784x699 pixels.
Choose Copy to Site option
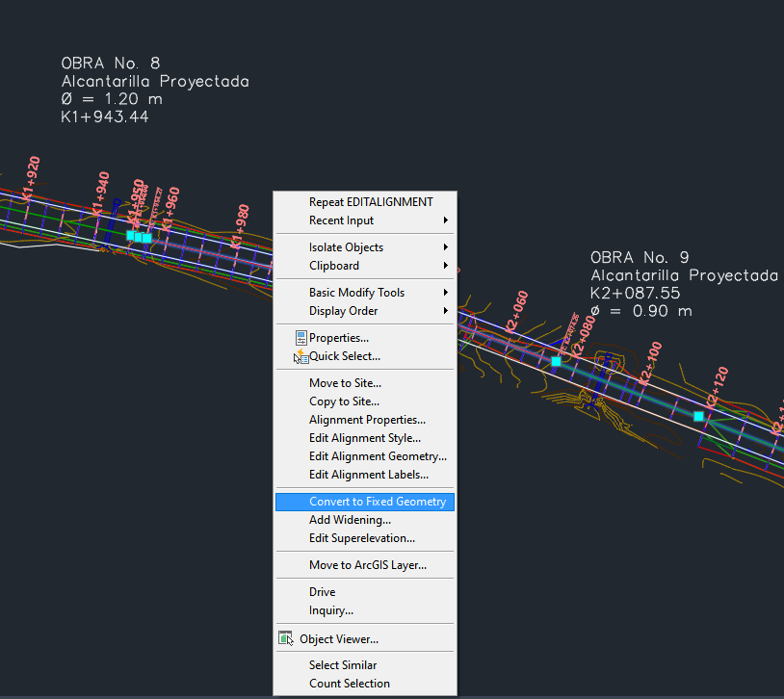tap(365, 401)
